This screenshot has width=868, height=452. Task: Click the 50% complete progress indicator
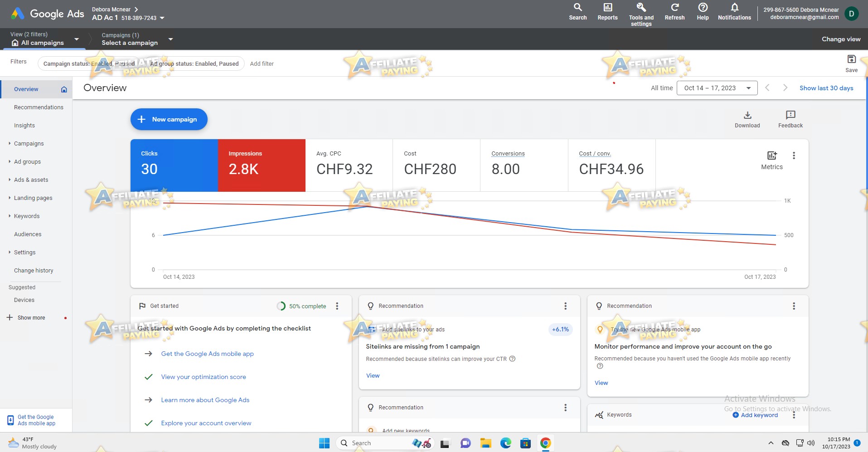tap(301, 306)
